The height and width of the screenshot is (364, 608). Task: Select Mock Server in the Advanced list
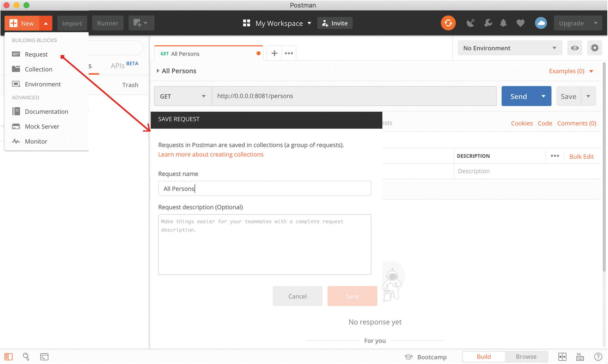pos(42,126)
